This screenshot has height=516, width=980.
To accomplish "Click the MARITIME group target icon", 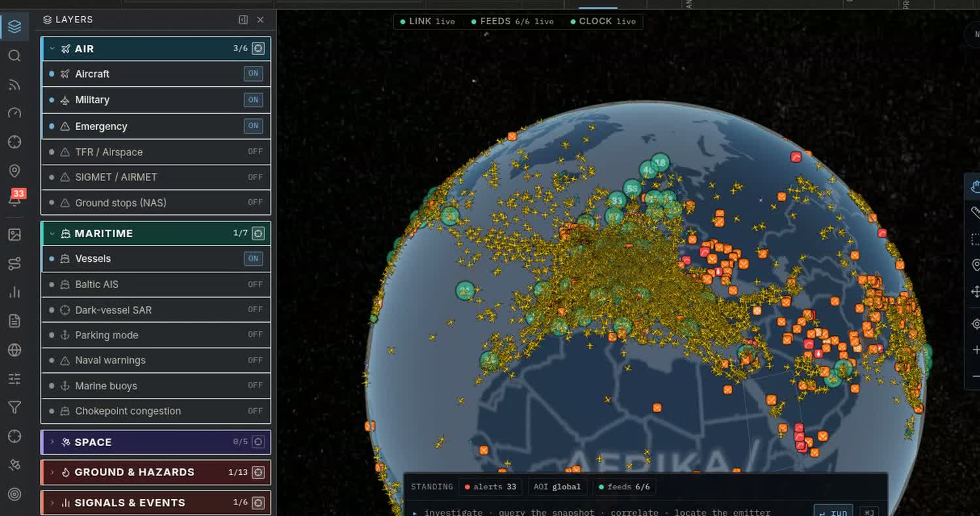I will click(x=259, y=233).
